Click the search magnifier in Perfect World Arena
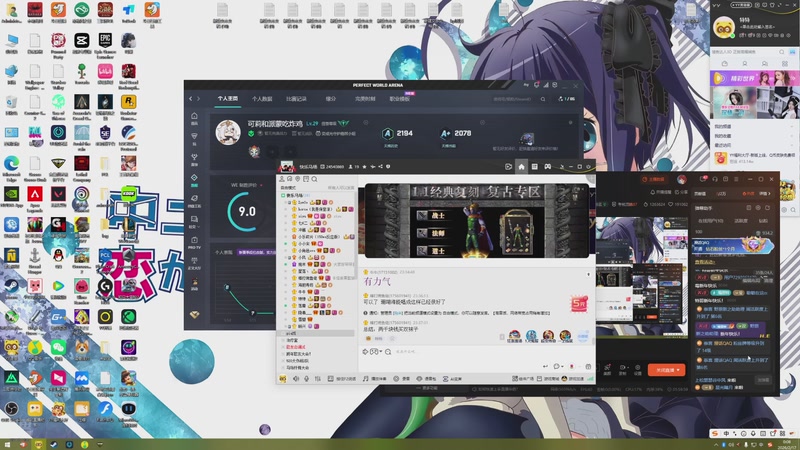This screenshot has width=800, height=450. (x=543, y=99)
